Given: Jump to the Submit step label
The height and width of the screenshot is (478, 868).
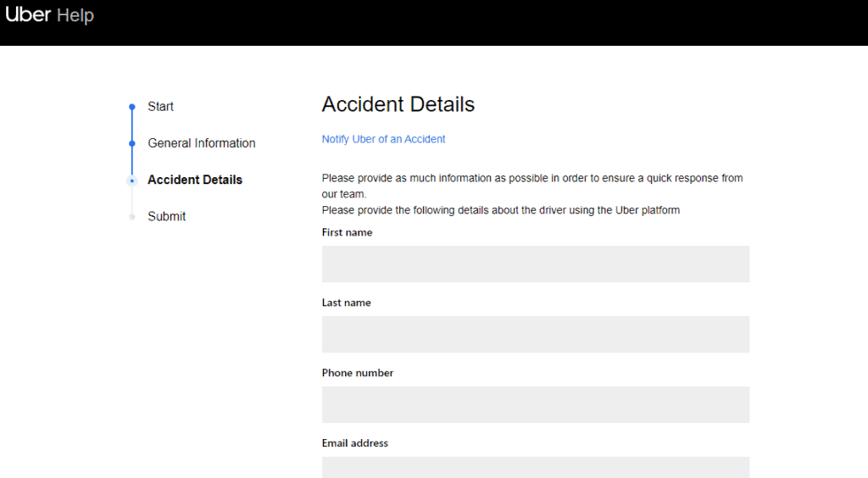Looking at the screenshot, I should tap(166, 216).
